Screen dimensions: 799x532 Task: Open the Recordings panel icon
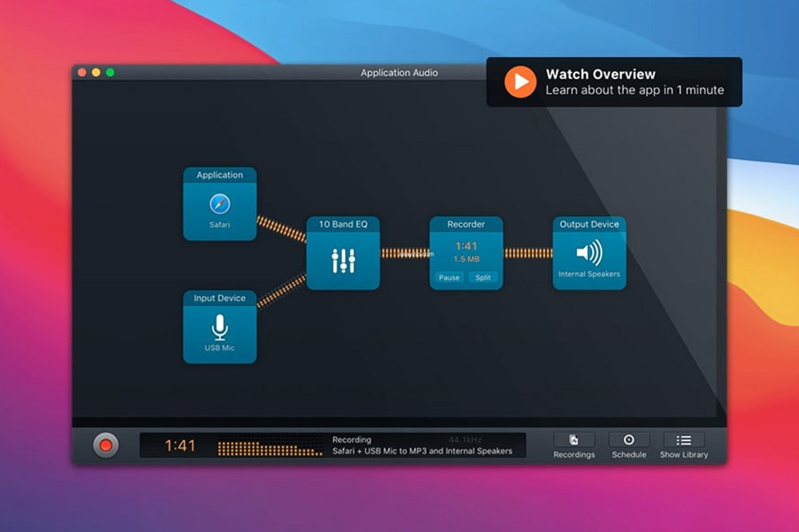click(574, 440)
